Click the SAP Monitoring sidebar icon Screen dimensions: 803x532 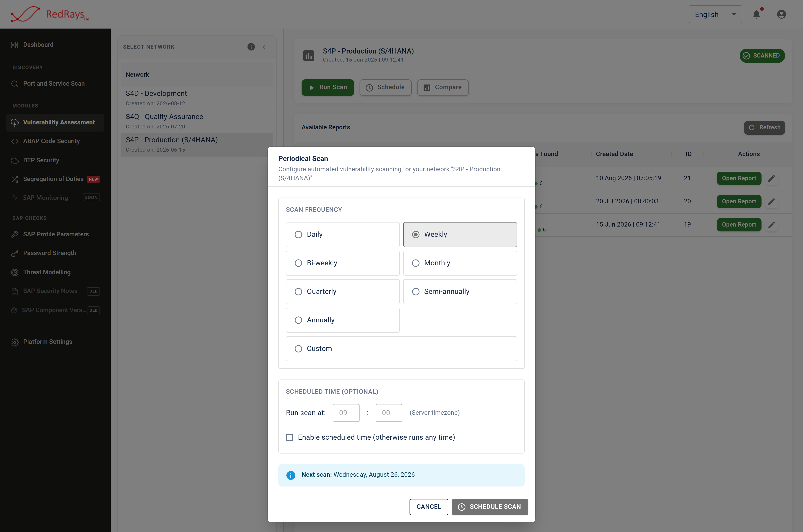(14, 198)
